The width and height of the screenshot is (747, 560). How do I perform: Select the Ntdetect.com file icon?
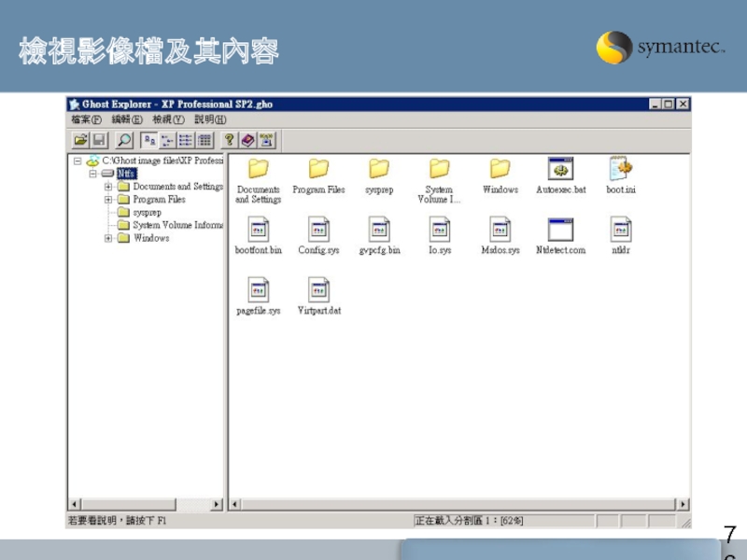560,231
